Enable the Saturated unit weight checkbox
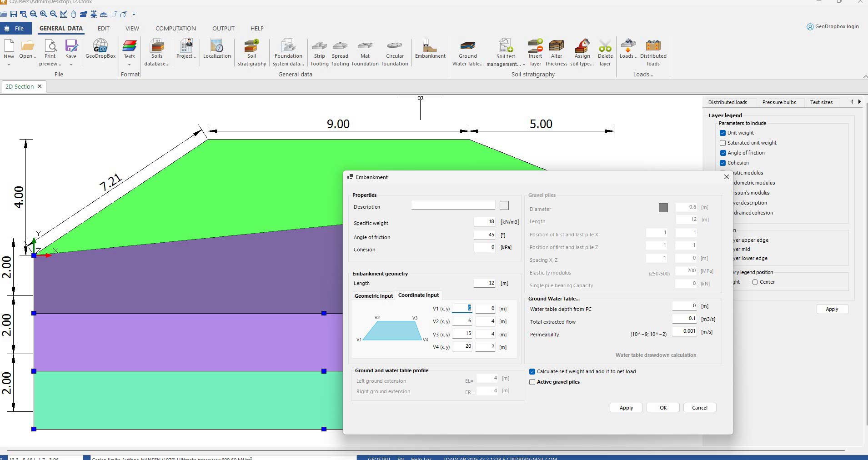The height and width of the screenshot is (460, 868). (722, 143)
